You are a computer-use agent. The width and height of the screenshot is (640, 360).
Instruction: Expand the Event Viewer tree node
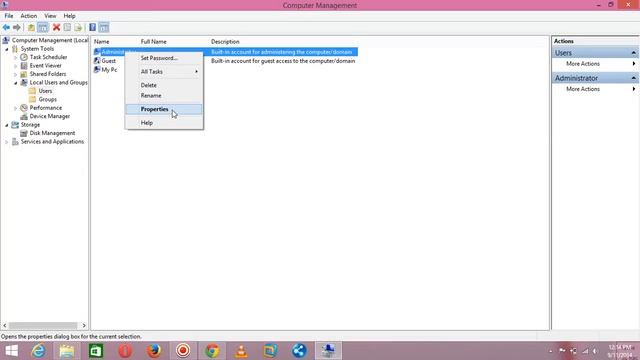(16, 66)
